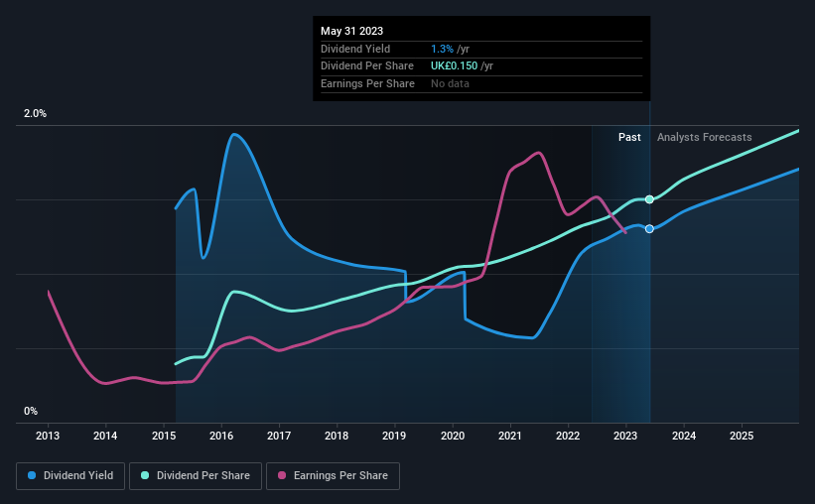The image size is (815, 504).
Task: Click the Dividend Yield tooltip row label
Action: 355,49
